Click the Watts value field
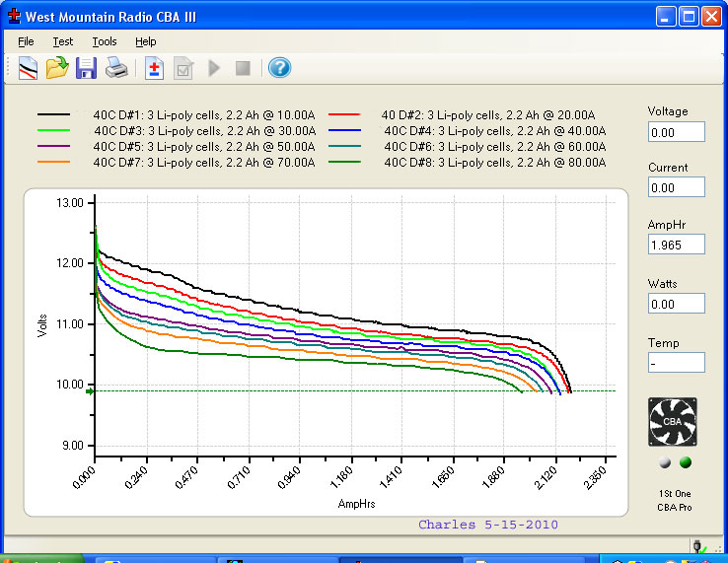The width and height of the screenshot is (728, 563). pyautogui.click(x=676, y=305)
